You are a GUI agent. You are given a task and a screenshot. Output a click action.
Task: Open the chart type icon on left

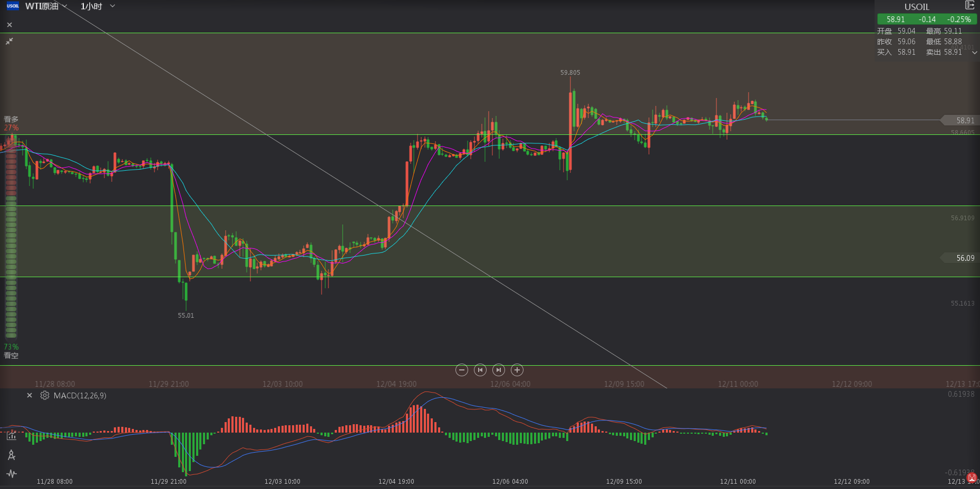click(12, 435)
